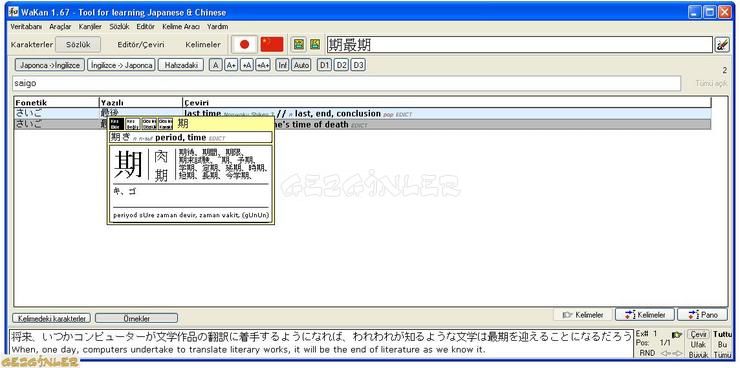740x368 pixels.
Task: Click the large 期 kanji in the popup
Action: (128, 165)
